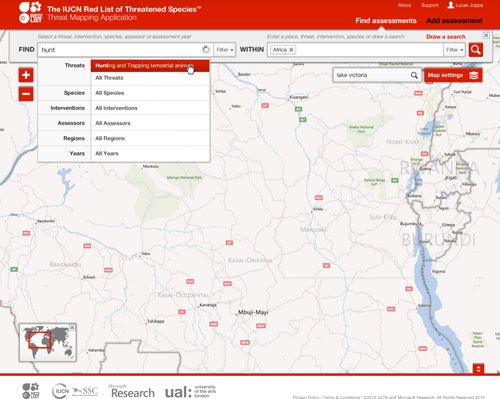Click the Species category label
The image size is (500, 399).
point(74,93)
